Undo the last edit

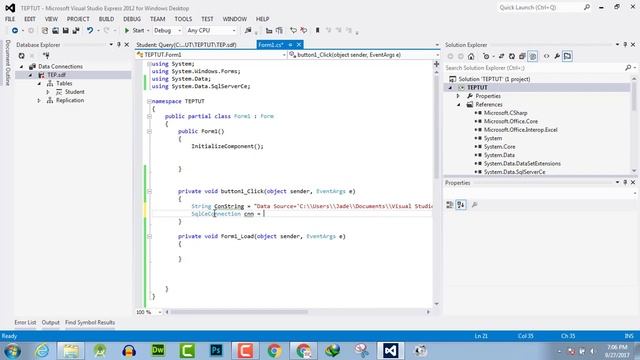pyautogui.click(x=90, y=31)
